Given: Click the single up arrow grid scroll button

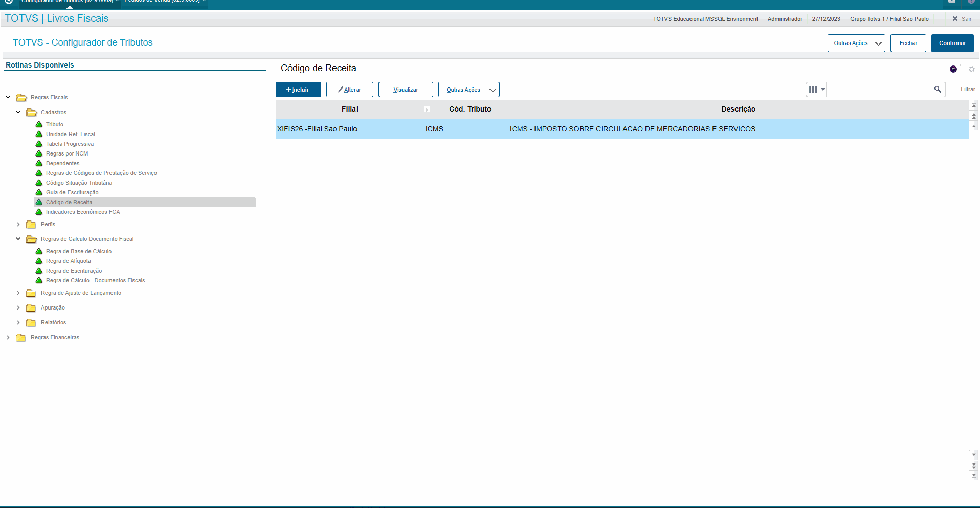Looking at the screenshot, I should (974, 126).
